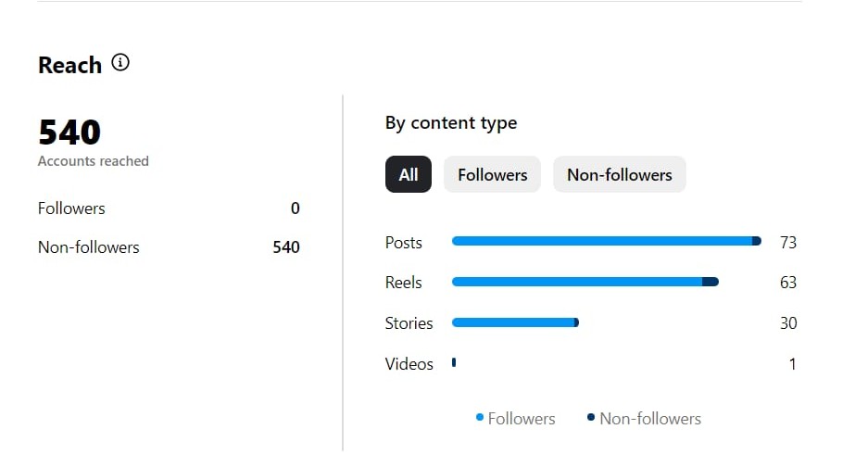Click the Reels row label
The width and height of the screenshot is (868, 467).
[404, 283]
